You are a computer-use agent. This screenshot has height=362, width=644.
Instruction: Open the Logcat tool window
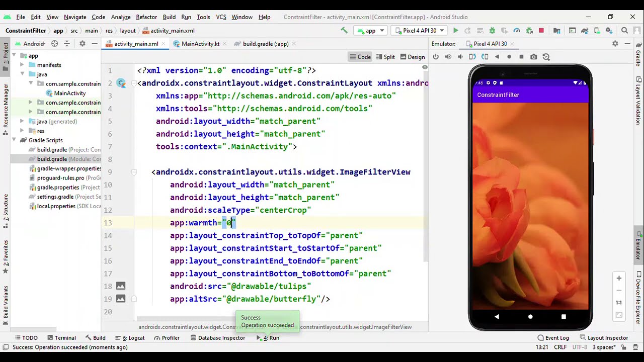click(x=130, y=338)
